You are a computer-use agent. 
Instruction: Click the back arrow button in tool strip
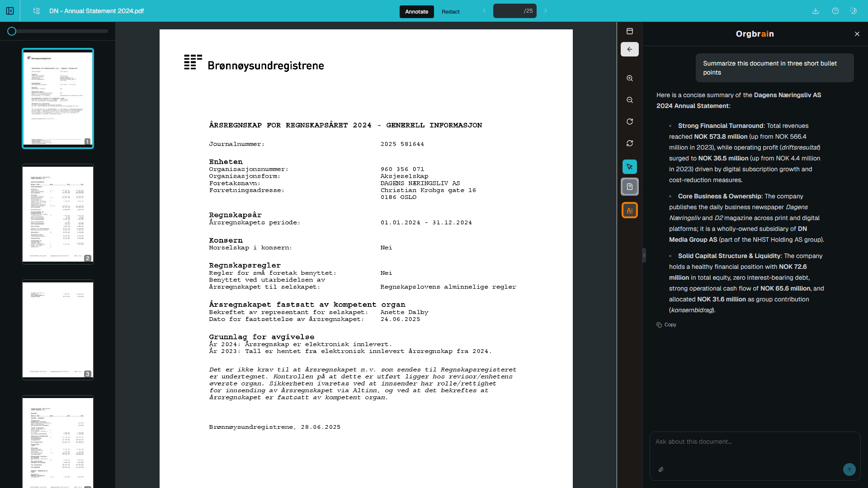pos(630,49)
